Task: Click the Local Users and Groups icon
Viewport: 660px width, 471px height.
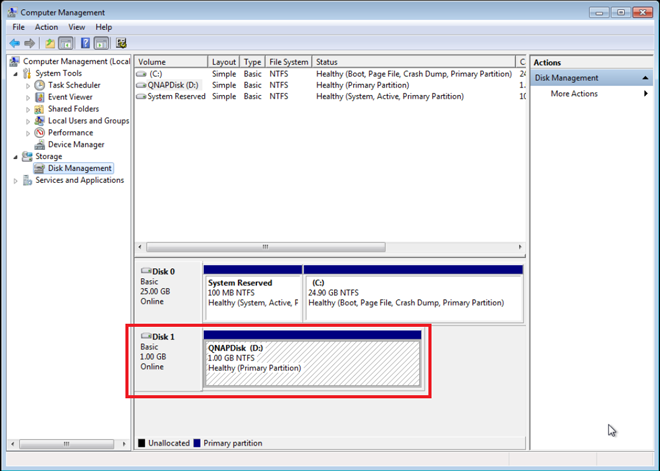Action: click(39, 121)
